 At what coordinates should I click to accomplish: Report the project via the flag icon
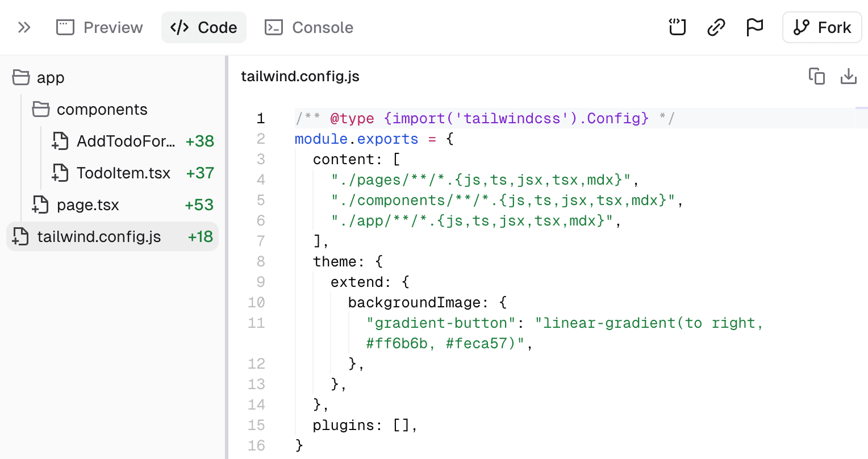tap(754, 27)
